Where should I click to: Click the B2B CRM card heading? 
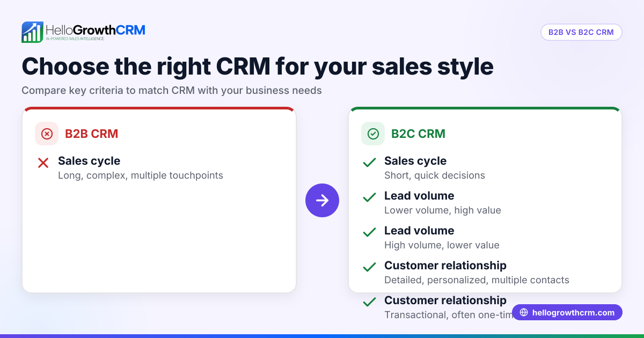coord(91,134)
